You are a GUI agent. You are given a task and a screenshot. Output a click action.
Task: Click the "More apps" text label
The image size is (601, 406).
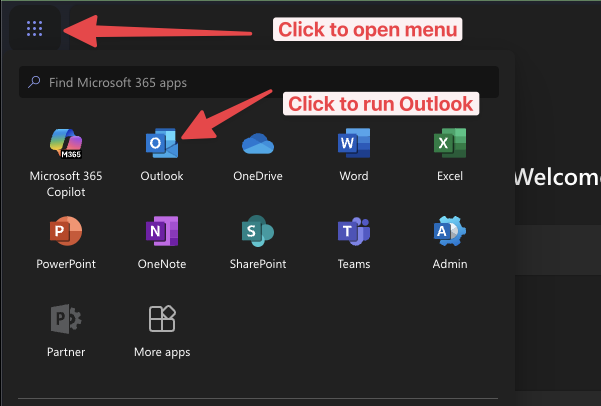[161, 352]
